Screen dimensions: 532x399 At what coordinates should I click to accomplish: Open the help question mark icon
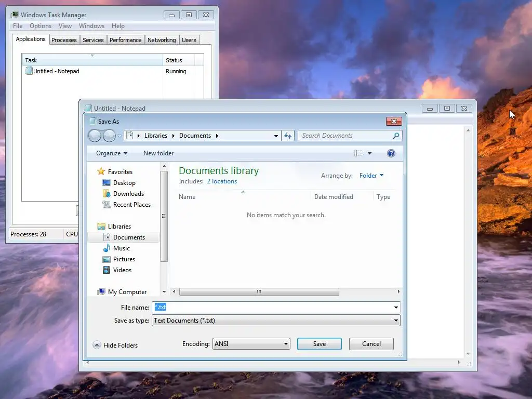click(x=391, y=153)
